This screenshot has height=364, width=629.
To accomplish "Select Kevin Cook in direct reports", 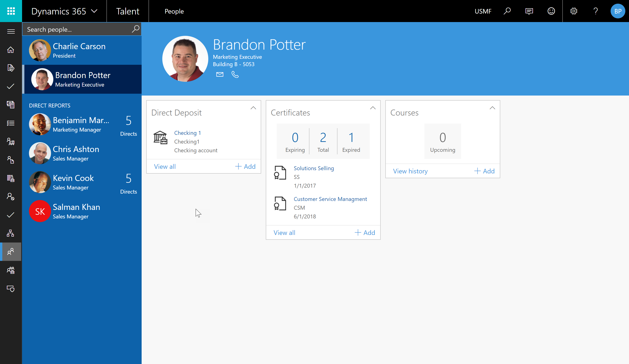I will point(73,178).
